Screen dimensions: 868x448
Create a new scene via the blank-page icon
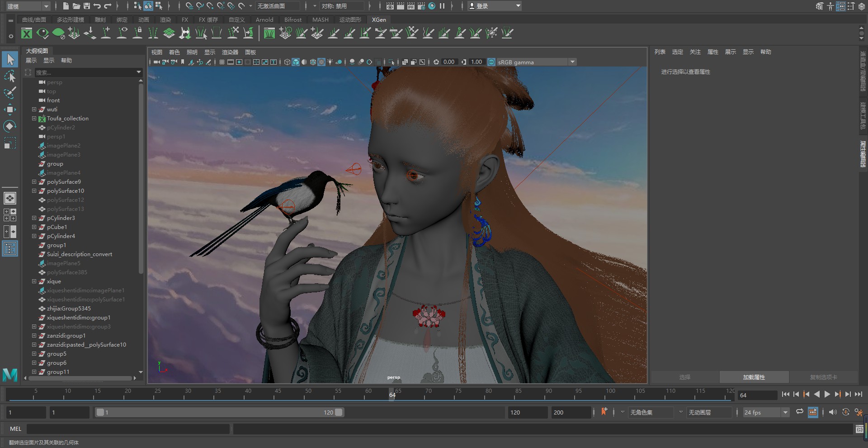coord(66,6)
